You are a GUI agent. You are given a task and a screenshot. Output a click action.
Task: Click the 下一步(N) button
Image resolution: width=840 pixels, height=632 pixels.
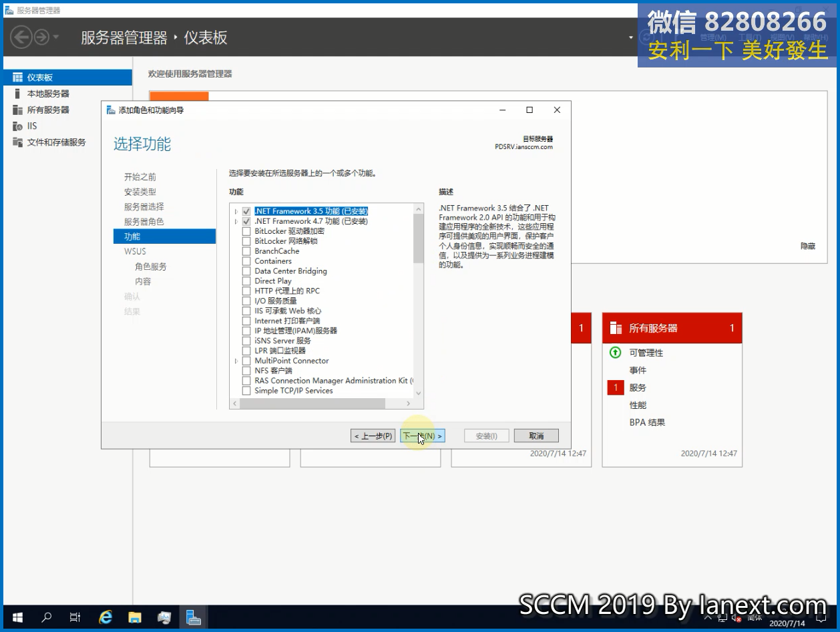click(x=423, y=436)
